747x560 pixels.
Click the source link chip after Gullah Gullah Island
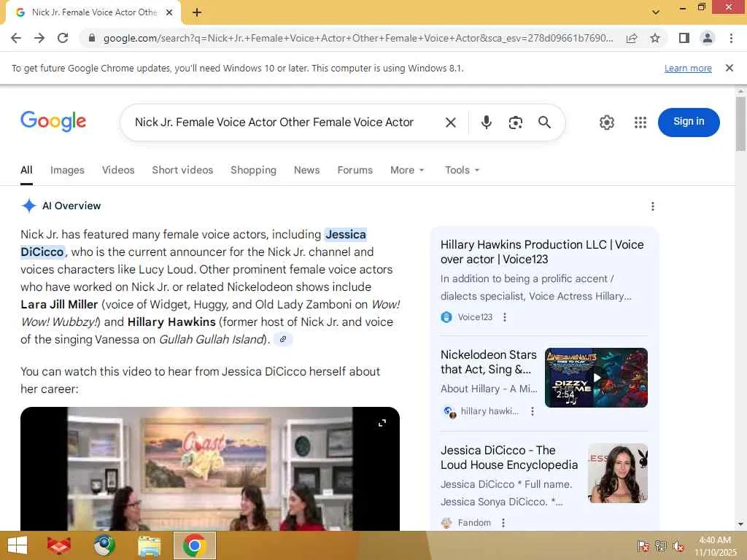283,339
